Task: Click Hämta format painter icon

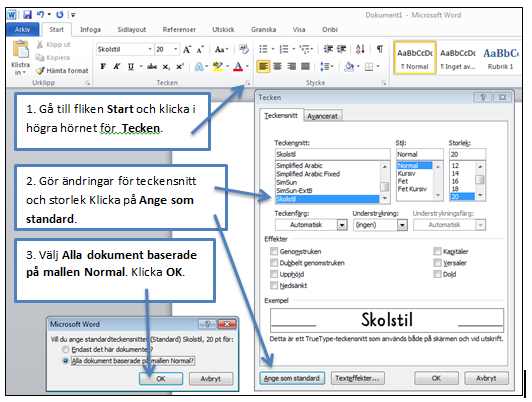Action: coord(40,71)
